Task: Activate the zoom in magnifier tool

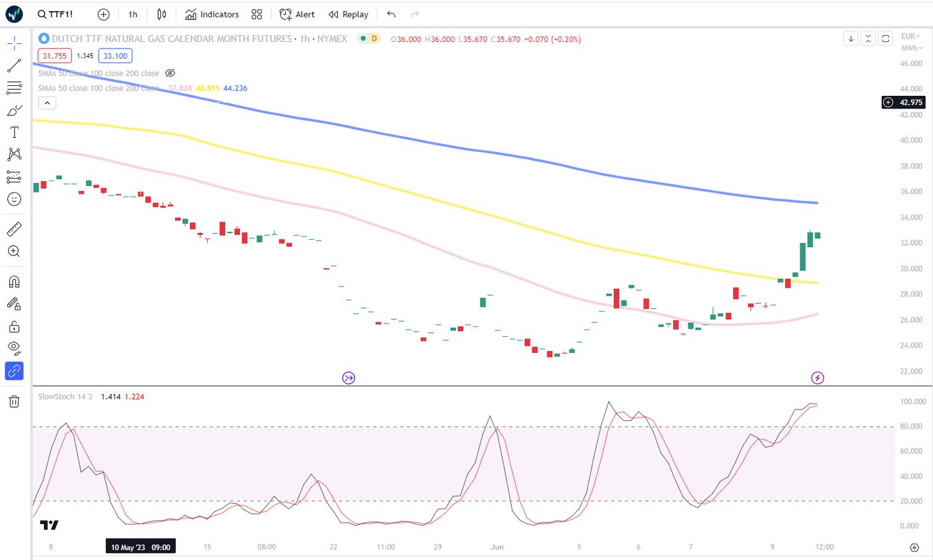Action: (14, 251)
